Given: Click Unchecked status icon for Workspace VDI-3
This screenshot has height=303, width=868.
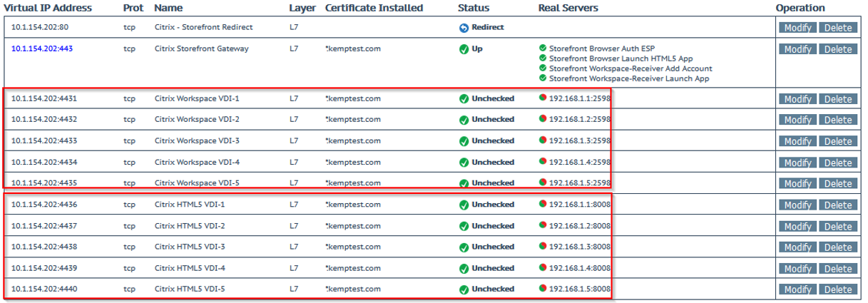Looking at the screenshot, I should tap(464, 141).
